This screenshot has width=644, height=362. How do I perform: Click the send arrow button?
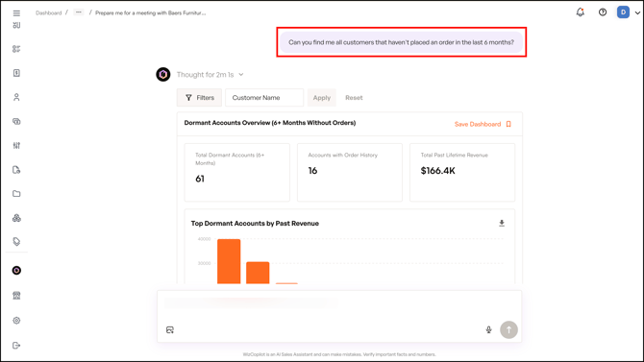pyautogui.click(x=508, y=329)
